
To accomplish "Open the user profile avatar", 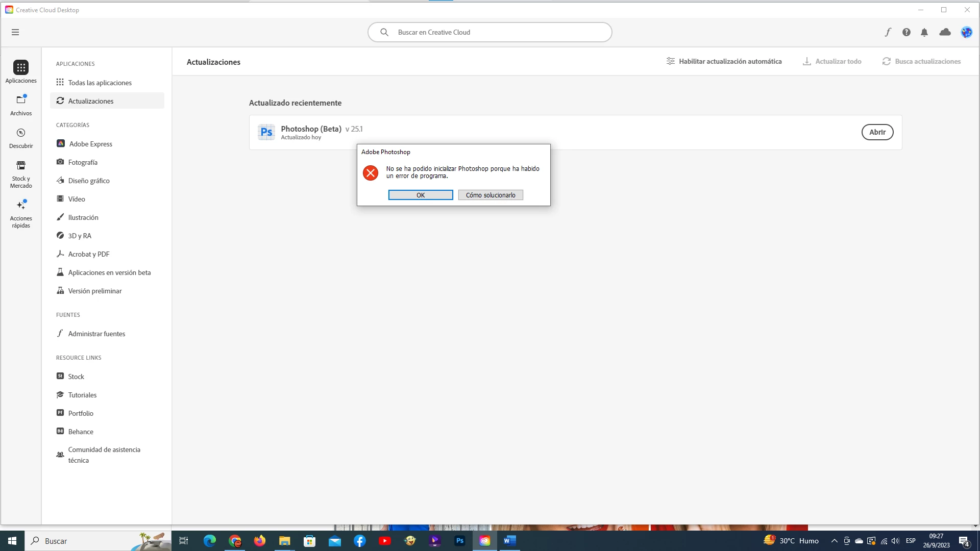I will 966,32.
